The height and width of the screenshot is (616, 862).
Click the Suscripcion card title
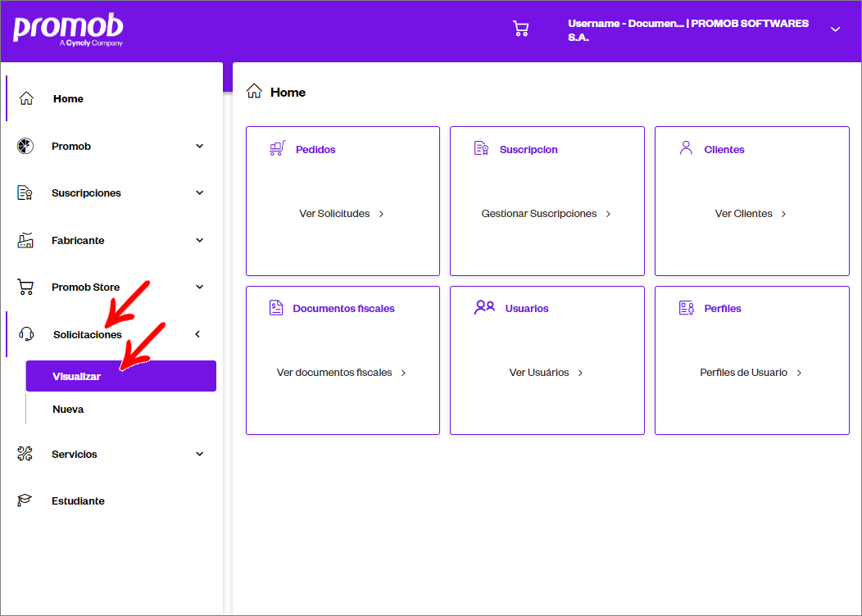pyautogui.click(x=529, y=149)
